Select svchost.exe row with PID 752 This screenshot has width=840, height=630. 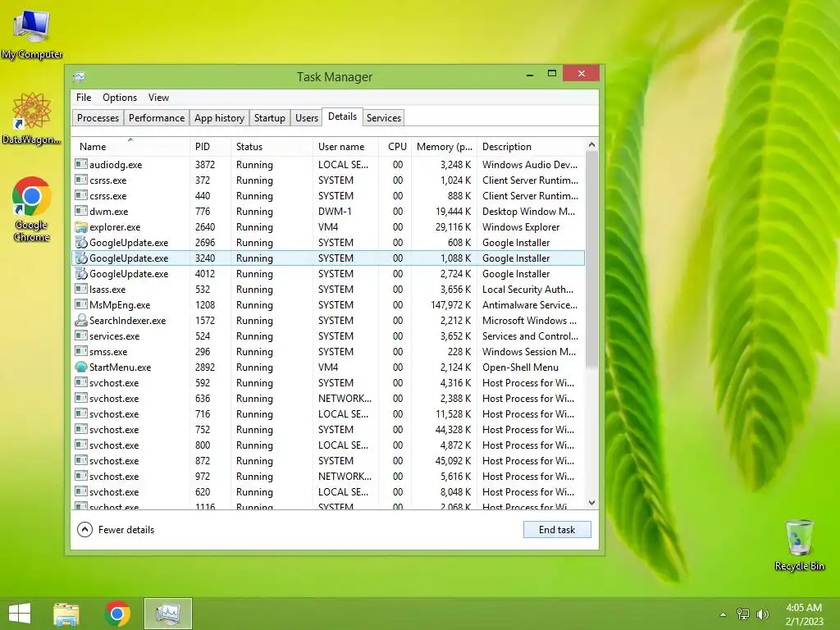(328, 429)
